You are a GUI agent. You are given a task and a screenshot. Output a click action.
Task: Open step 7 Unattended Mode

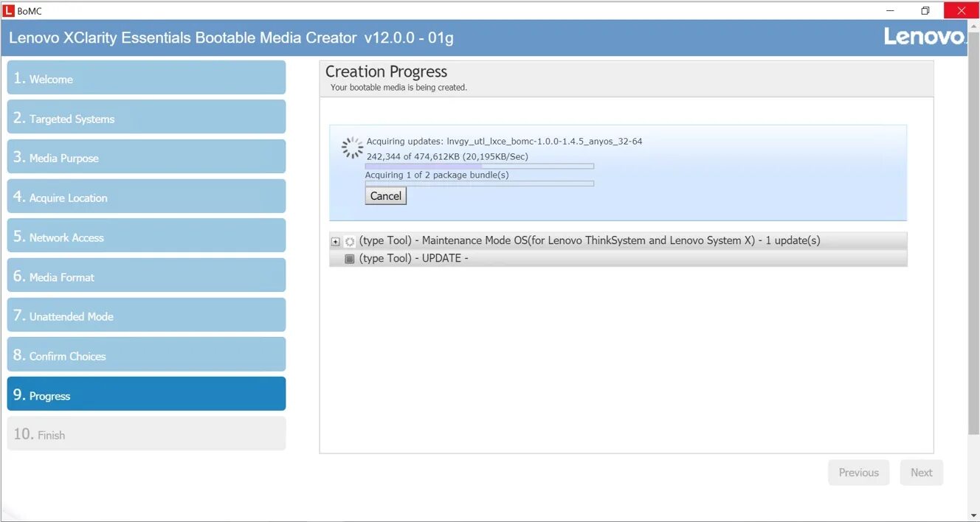coord(146,315)
